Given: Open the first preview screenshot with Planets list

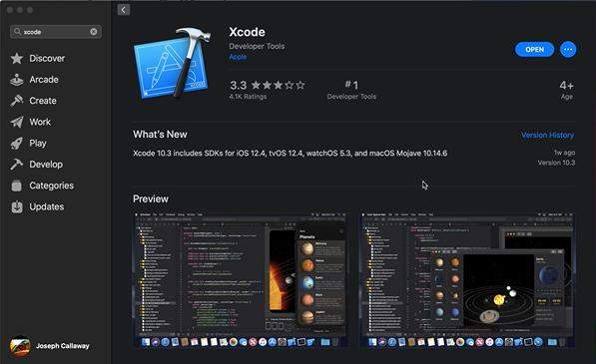Looking at the screenshot, I should point(241,280).
